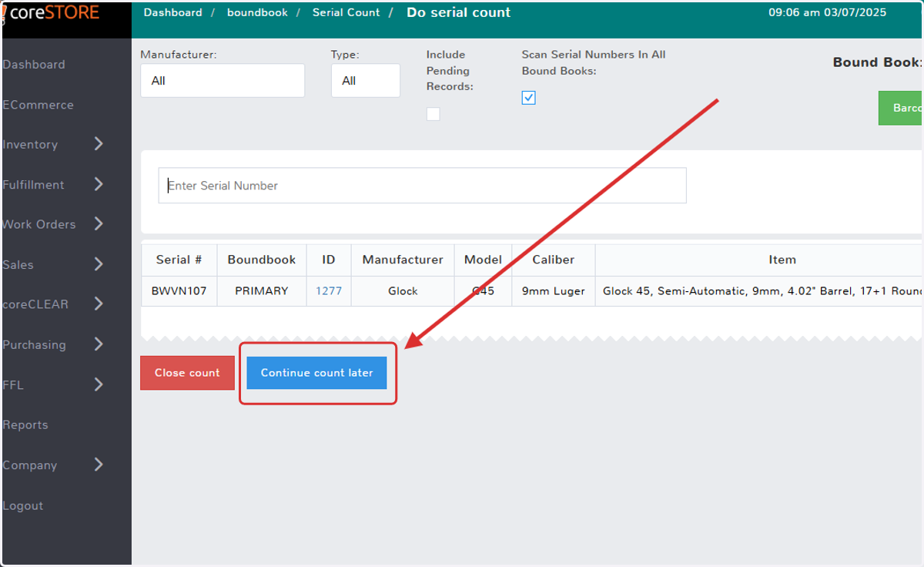Open the Company sidebar item

pos(30,465)
